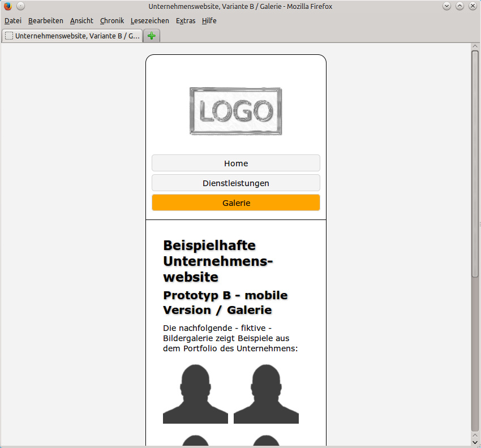Screen dimensions: 481x448
Task: Select the orange Galerie button
Action: (x=236, y=203)
